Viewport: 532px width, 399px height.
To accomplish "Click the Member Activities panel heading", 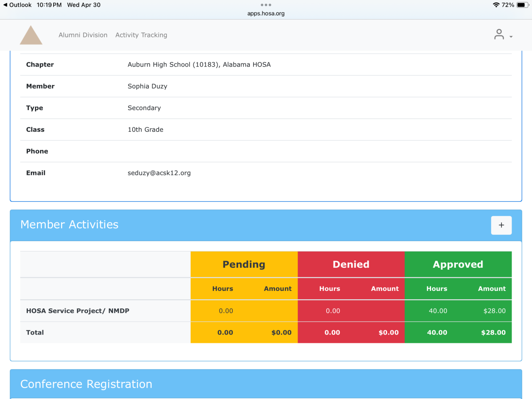I will click(69, 224).
